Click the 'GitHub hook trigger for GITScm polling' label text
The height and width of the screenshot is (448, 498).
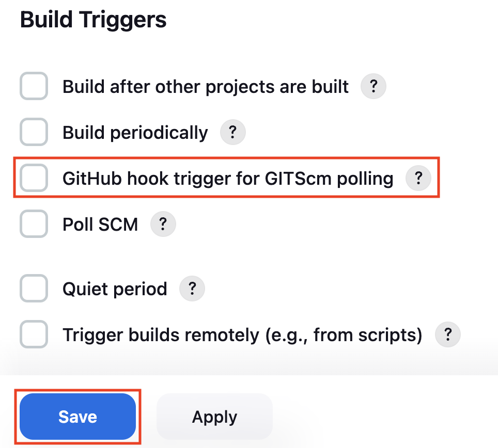(228, 179)
